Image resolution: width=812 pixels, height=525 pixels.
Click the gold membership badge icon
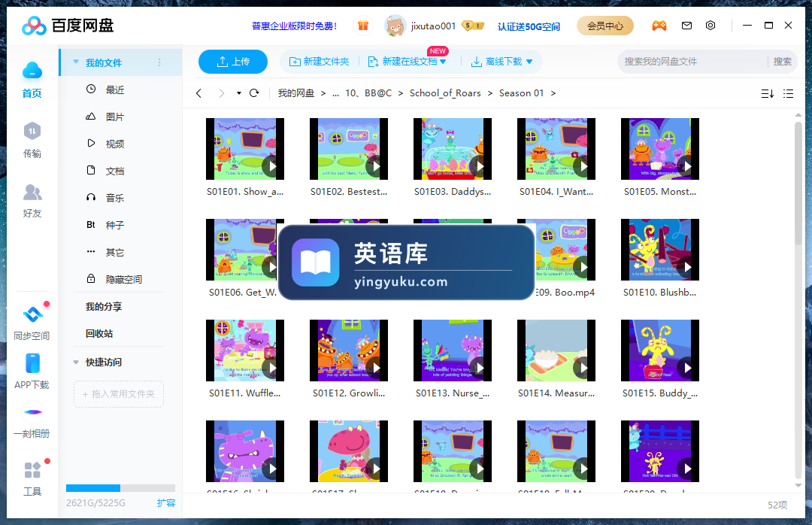click(x=473, y=26)
